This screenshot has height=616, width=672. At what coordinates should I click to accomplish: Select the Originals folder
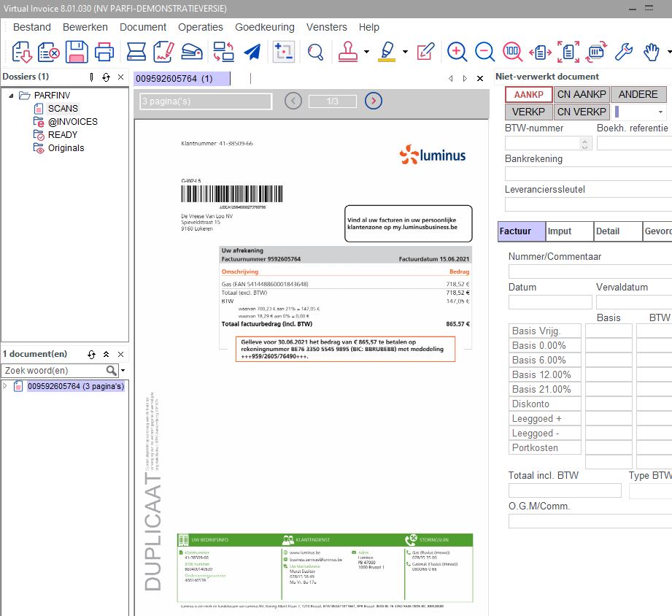click(x=66, y=148)
